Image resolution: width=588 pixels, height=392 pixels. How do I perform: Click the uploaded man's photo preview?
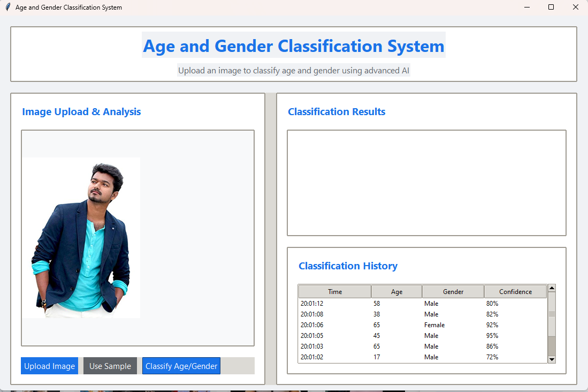(x=81, y=238)
